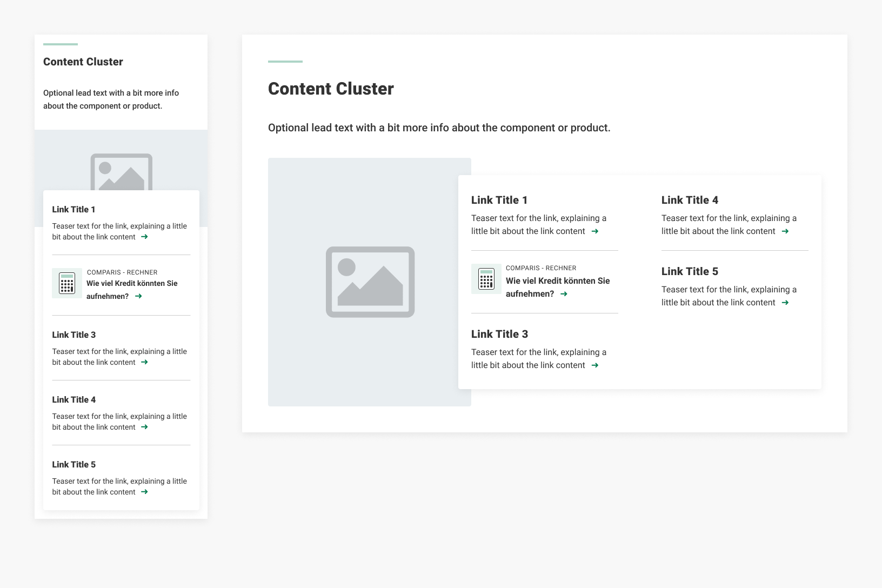Select Link Title 4 heading in desktop card

tap(690, 199)
